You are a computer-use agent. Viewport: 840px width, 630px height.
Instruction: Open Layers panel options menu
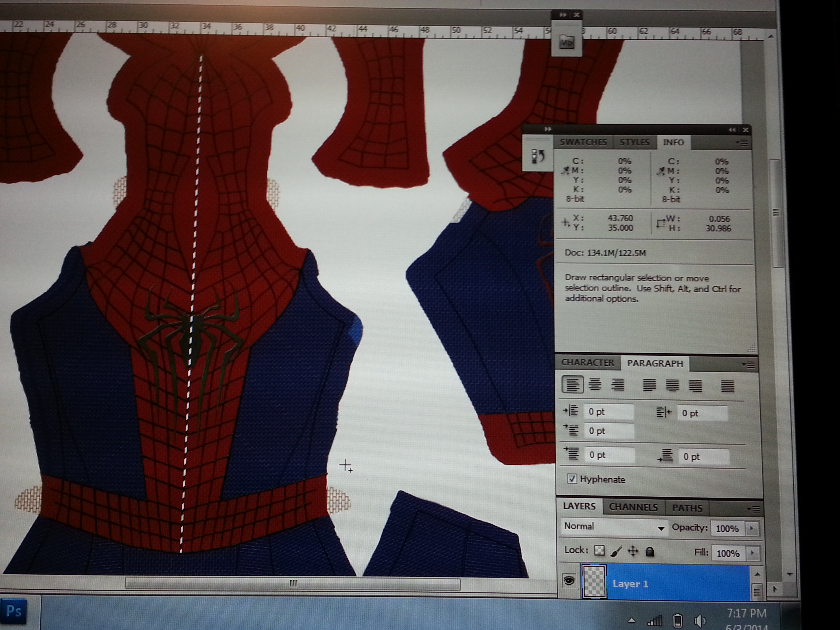tap(754, 509)
